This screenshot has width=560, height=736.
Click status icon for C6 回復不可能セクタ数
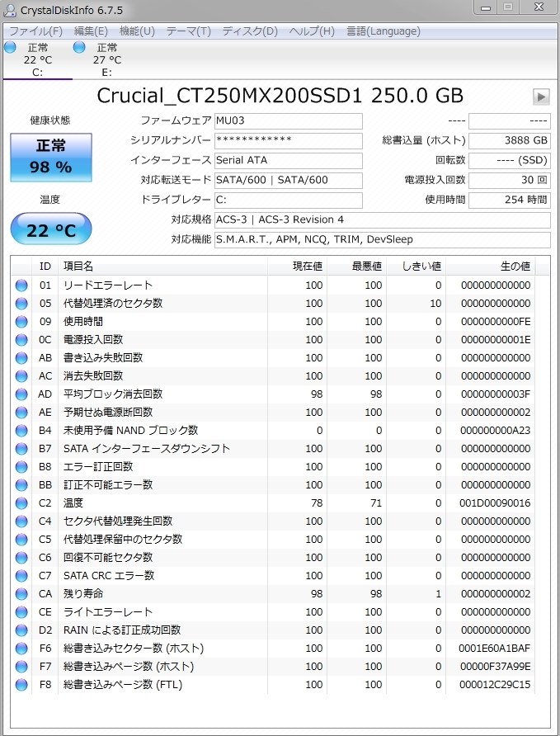click(x=21, y=558)
